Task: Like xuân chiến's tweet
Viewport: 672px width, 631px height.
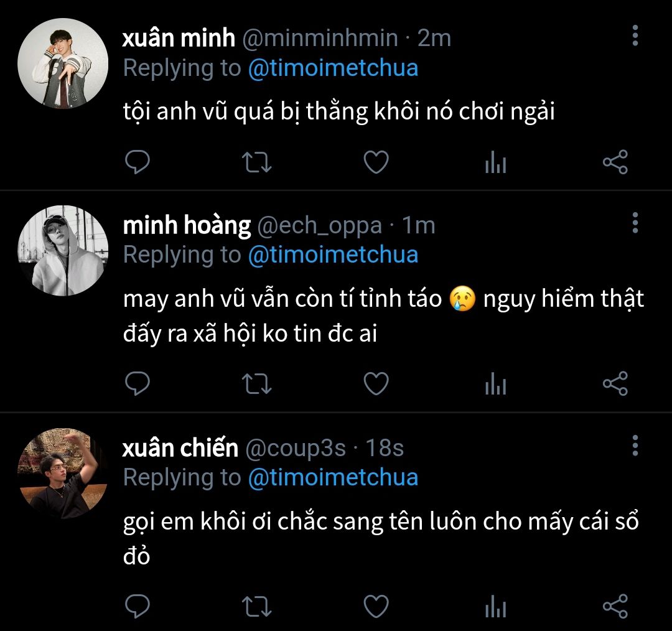Action: pyautogui.click(x=376, y=607)
